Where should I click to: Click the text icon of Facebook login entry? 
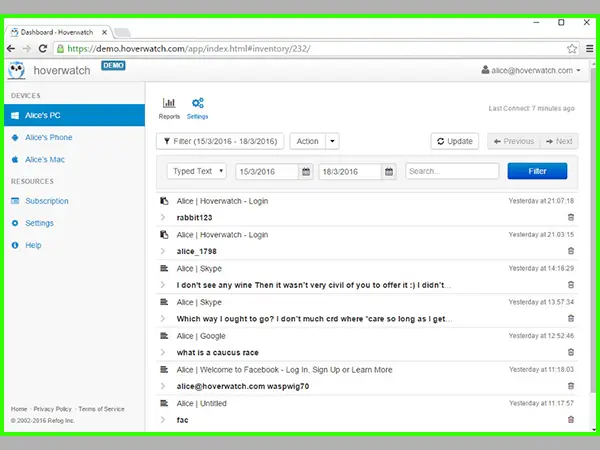click(x=164, y=369)
